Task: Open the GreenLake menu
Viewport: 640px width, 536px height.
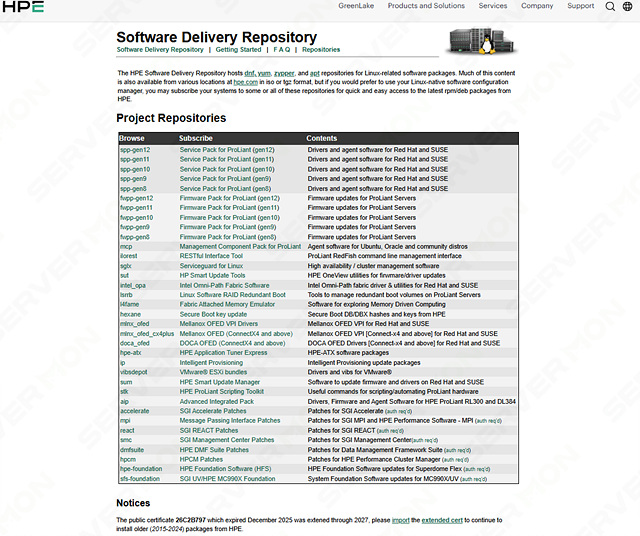Action: (x=356, y=6)
